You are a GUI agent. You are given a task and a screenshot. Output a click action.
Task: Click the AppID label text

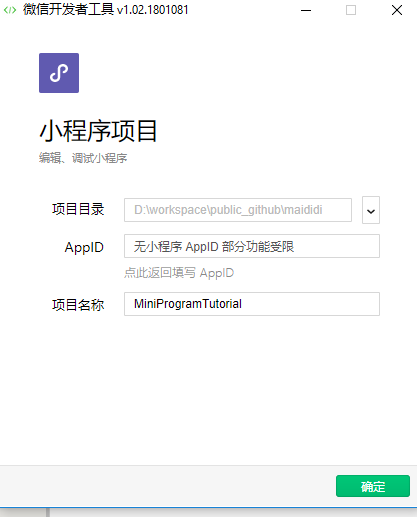pos(84,247)
